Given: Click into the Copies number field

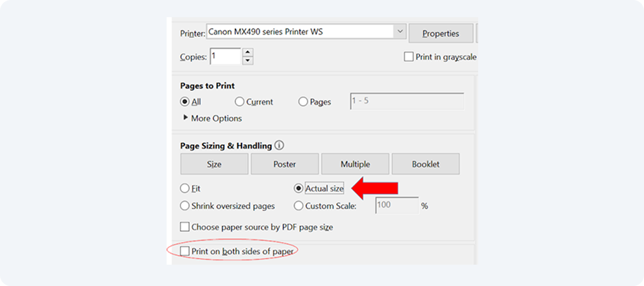Looking at the screenshot, I should 226,56.
